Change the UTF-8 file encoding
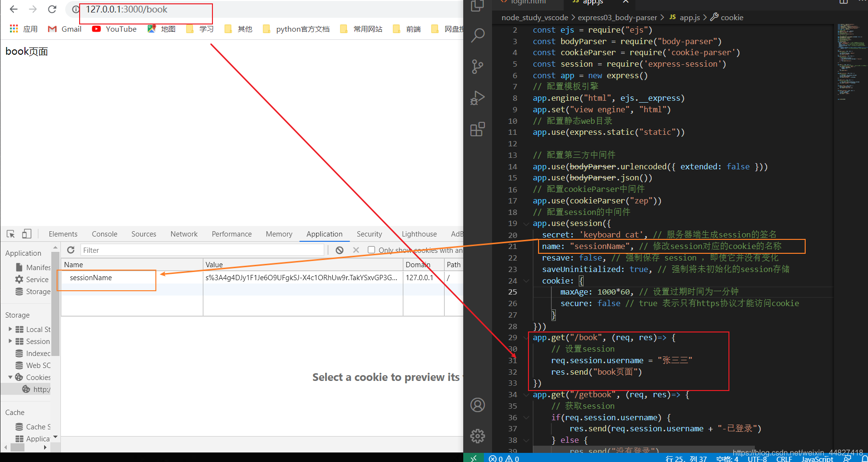 pos(757,459)
